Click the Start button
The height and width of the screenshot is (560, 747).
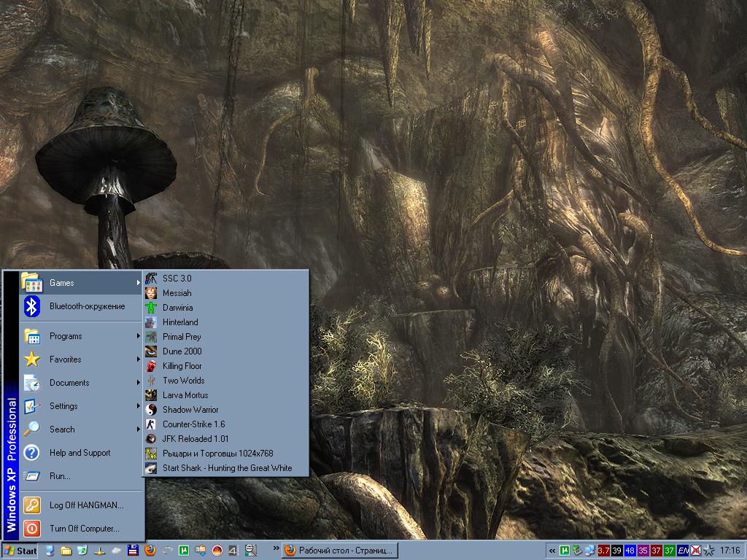20,551
